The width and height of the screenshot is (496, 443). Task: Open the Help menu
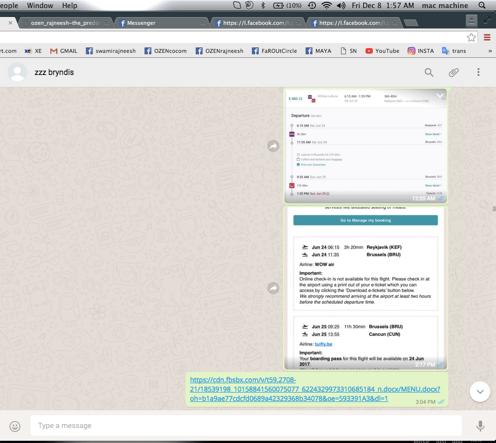point(69,5)
